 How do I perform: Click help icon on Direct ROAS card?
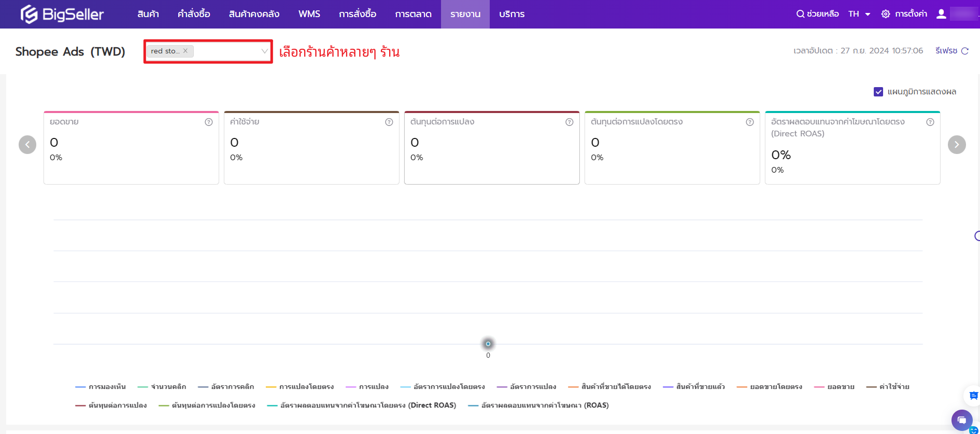pyautogui.click(x=930, y=122)
